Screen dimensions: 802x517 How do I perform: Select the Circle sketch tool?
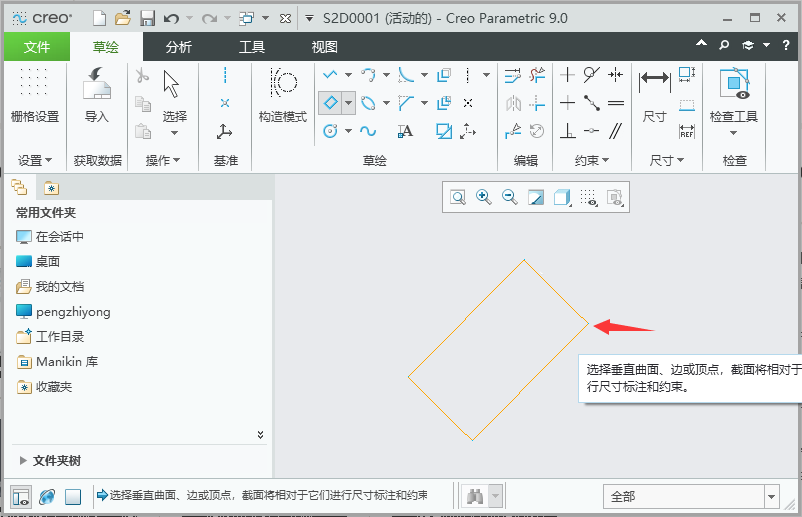click(x=330, y=131)
